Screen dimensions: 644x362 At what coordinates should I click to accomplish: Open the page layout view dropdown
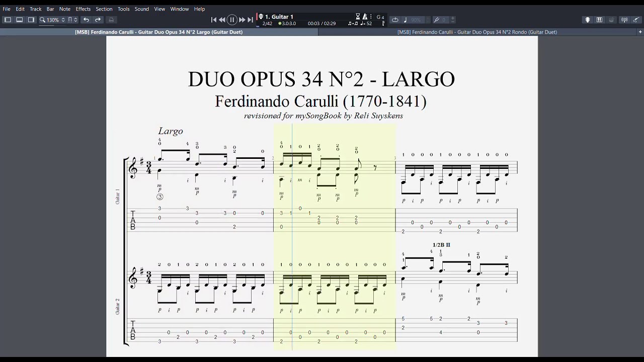point(73,20)
